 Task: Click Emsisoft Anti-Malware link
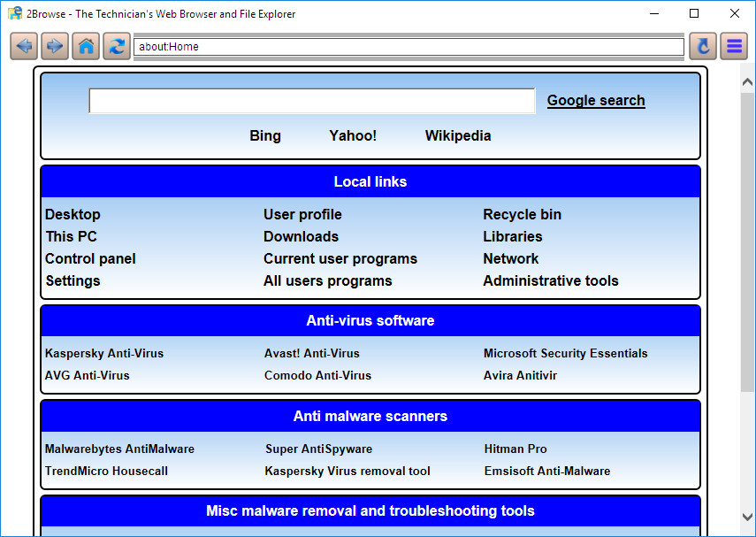coord(547,471)
